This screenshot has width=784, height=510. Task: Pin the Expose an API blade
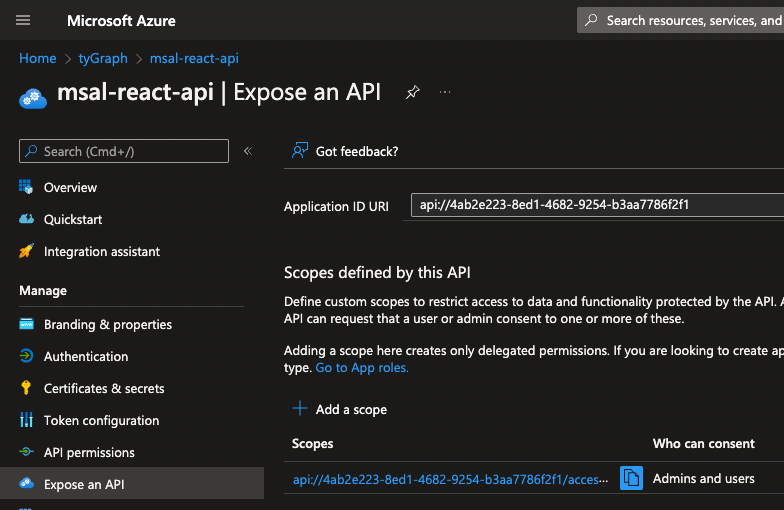[412, 92]
